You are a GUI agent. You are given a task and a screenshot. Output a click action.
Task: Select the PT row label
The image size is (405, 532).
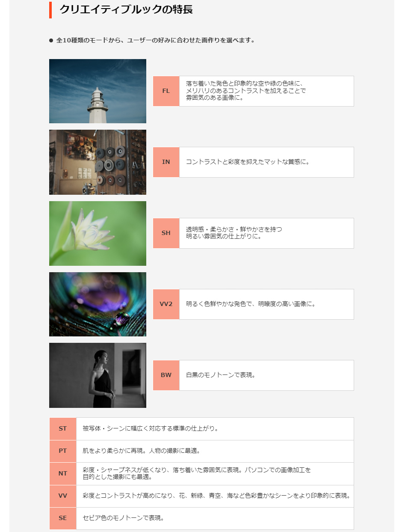coord(63,451)
